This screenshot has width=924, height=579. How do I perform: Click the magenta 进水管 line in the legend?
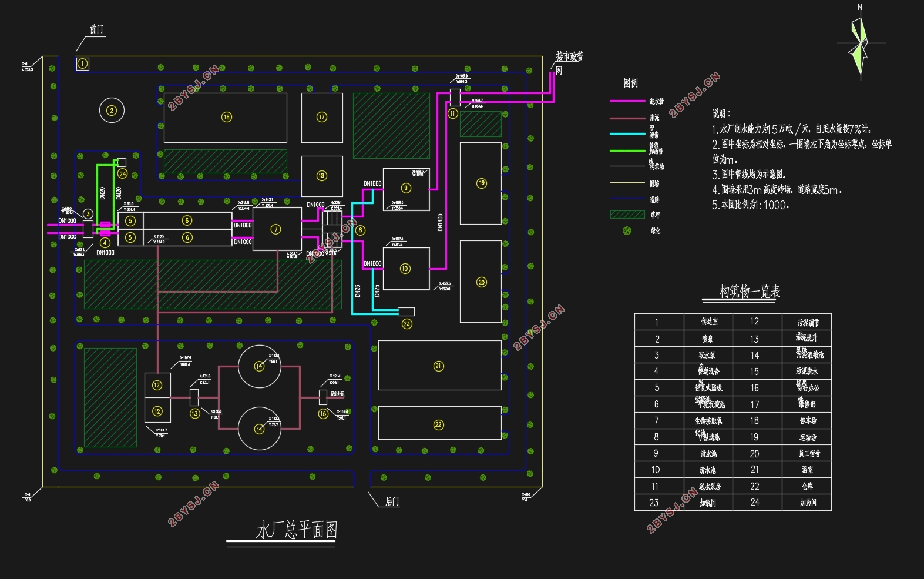627,101
